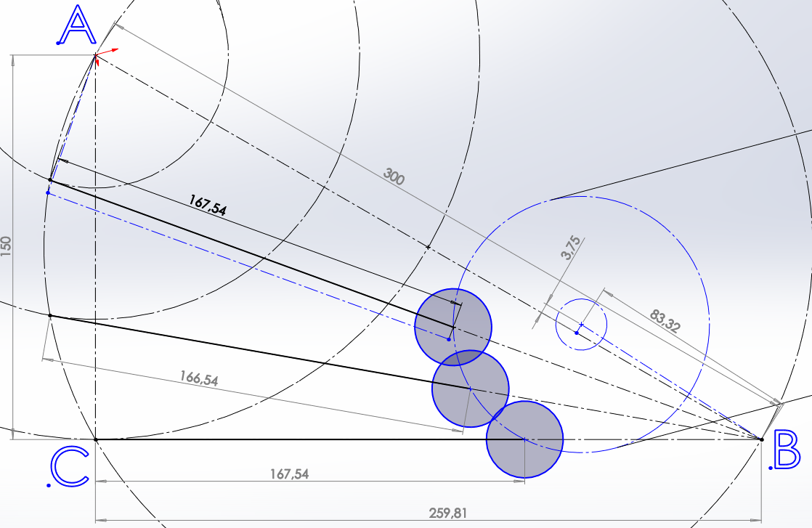Select the 259,81 dimension at the bottom
The width and height of the screenshot is (812, 528).
(x=448, y=513)
